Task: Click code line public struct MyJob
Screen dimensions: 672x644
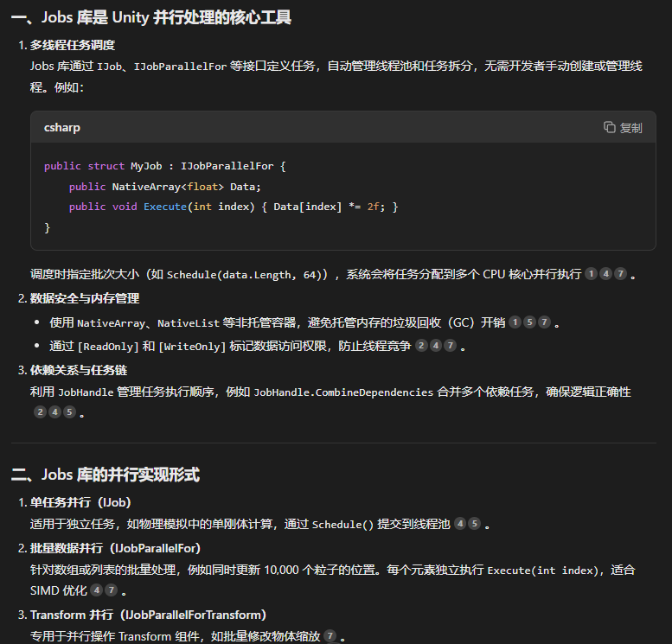Action: (x=165, y=166)
